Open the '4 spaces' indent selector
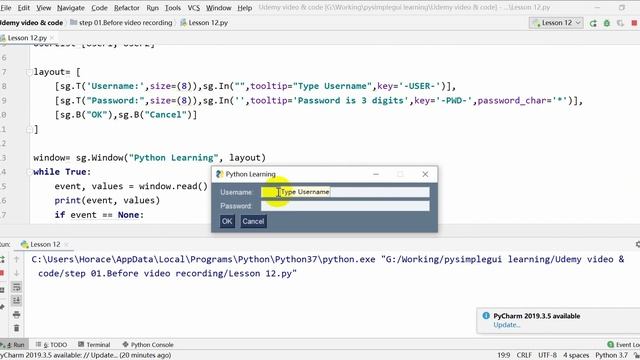 coord(576,355)
